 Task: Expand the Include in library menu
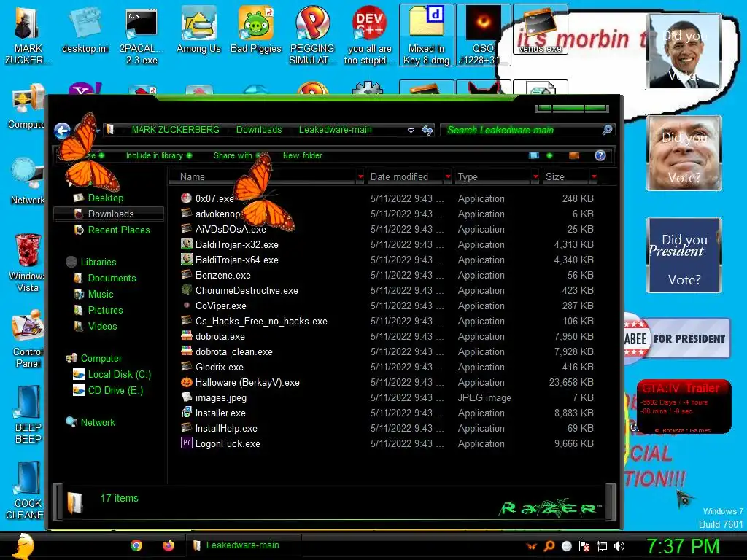pos(158,155)
